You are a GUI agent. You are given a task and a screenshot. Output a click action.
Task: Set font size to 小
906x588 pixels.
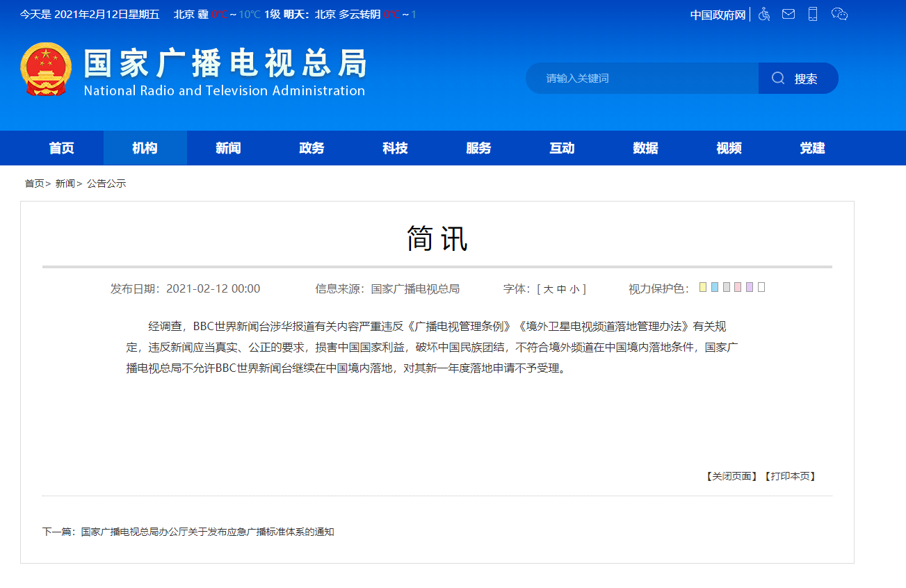click(574, 289)
